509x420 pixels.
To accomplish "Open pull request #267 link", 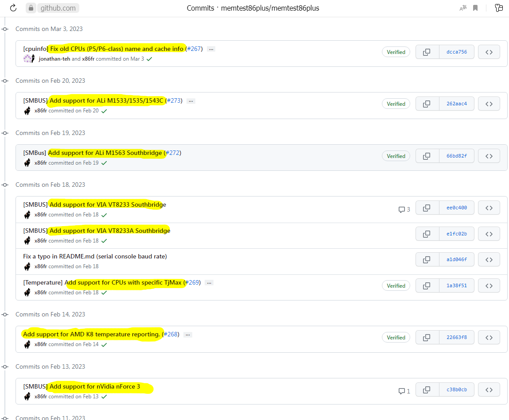I will point(194,49).
